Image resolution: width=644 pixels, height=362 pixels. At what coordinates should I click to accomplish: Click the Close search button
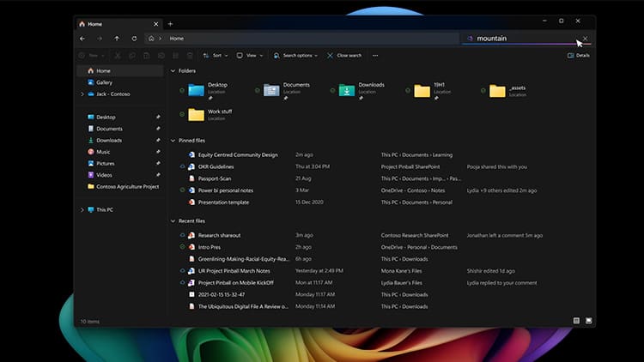pos(344,55)
